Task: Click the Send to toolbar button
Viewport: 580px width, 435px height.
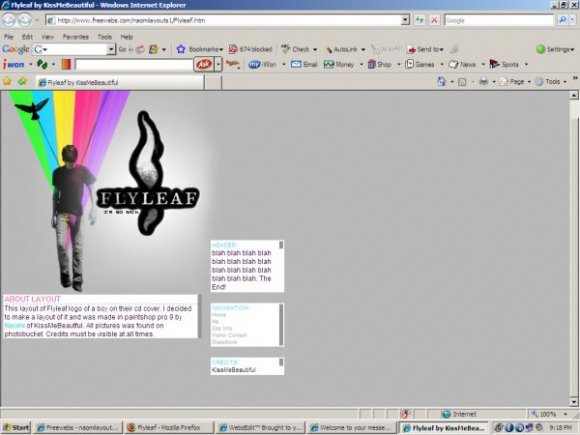Action: 425,49
